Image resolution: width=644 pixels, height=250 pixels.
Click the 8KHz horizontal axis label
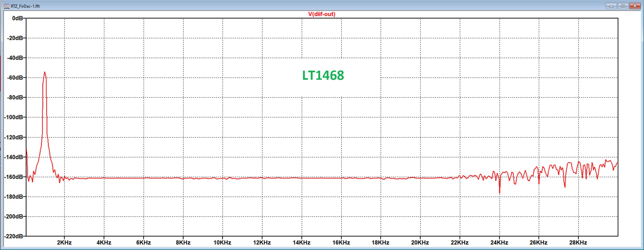pyautogui.click(x=183, y=243)
